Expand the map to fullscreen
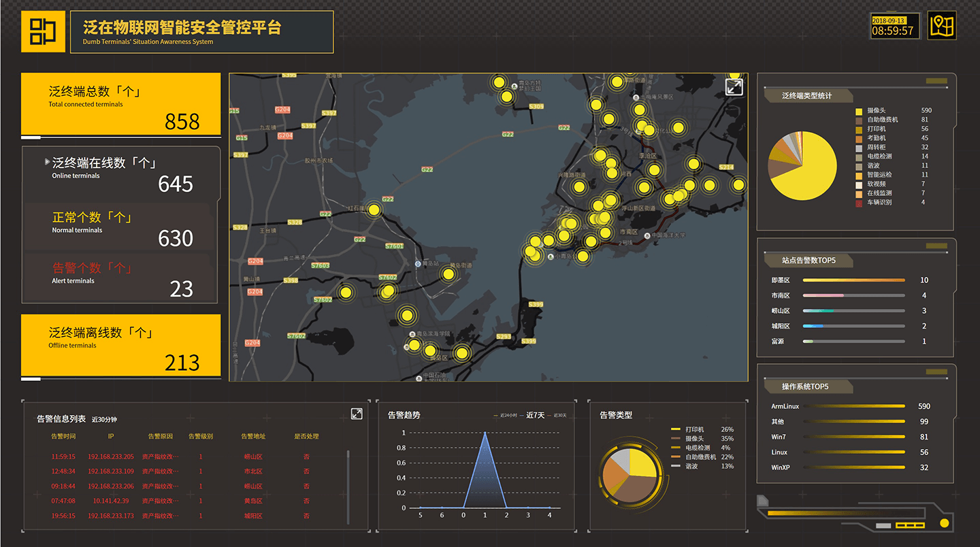Screen dimensions: 980x547 (734, 87)
